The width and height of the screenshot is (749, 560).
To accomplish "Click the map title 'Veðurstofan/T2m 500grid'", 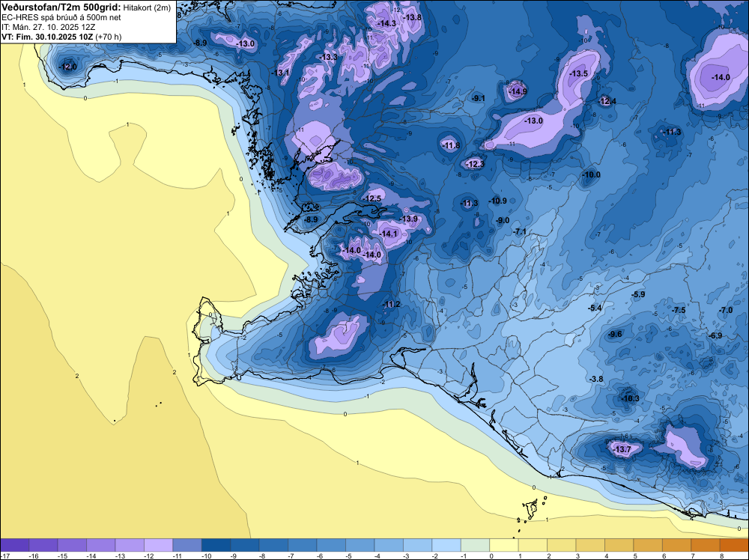I will pyautogui.click(x=61, y=7).
